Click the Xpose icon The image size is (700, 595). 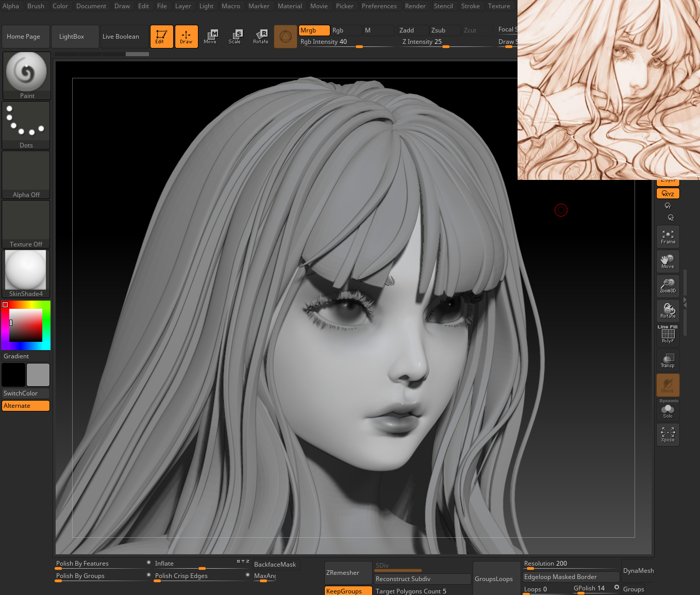click(x=668, y=435)
